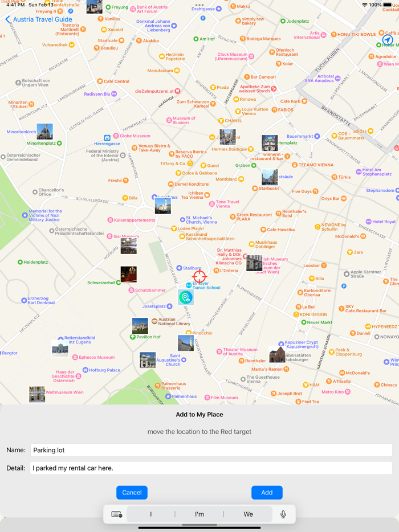Choose the "I" word suggestion
Image resolution: width=399 pixels, height=532 pixels.
[151, 514]
